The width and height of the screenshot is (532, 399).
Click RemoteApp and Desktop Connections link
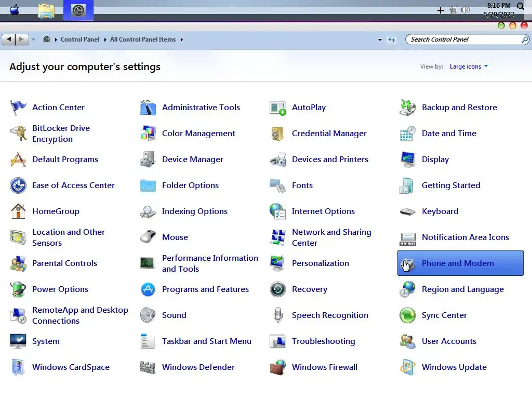(x=80, y=315)
